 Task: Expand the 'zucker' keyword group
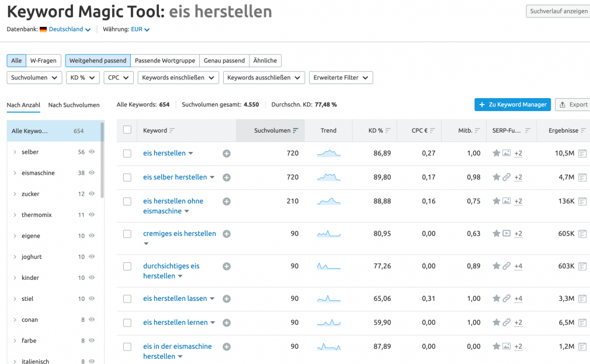pos(15,194)
